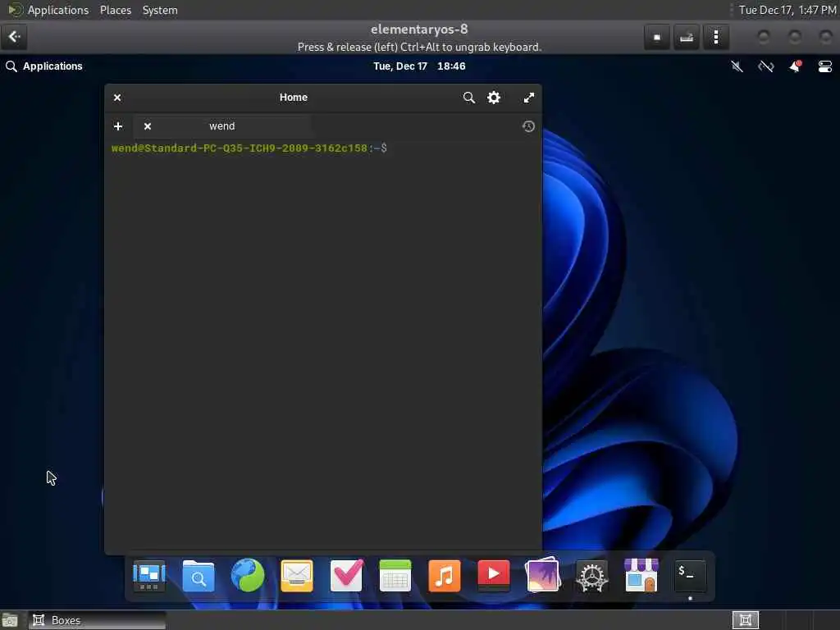Open the Music app in dock

445,576
